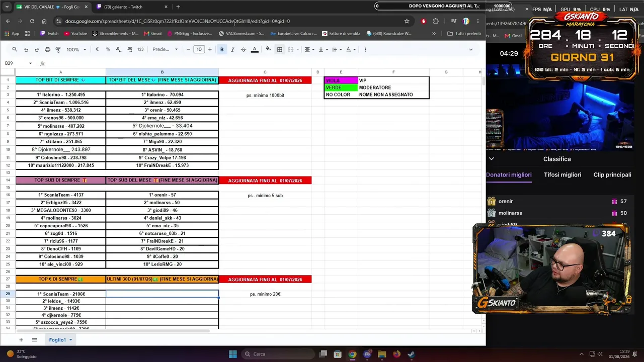
Task: Increase font size with the plus button
Action: [210, 49]
